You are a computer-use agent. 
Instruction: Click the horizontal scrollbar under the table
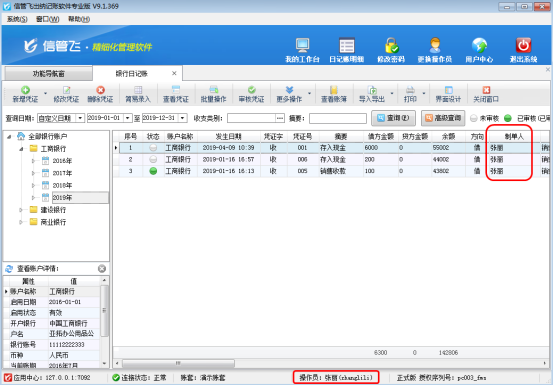[x=178, y=363]
